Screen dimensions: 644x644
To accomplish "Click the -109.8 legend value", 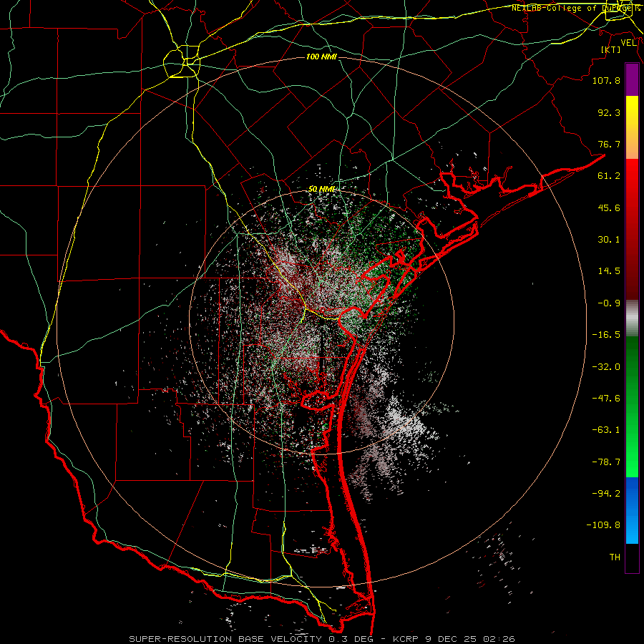I will pyautogui.click(x=603, y=525).
